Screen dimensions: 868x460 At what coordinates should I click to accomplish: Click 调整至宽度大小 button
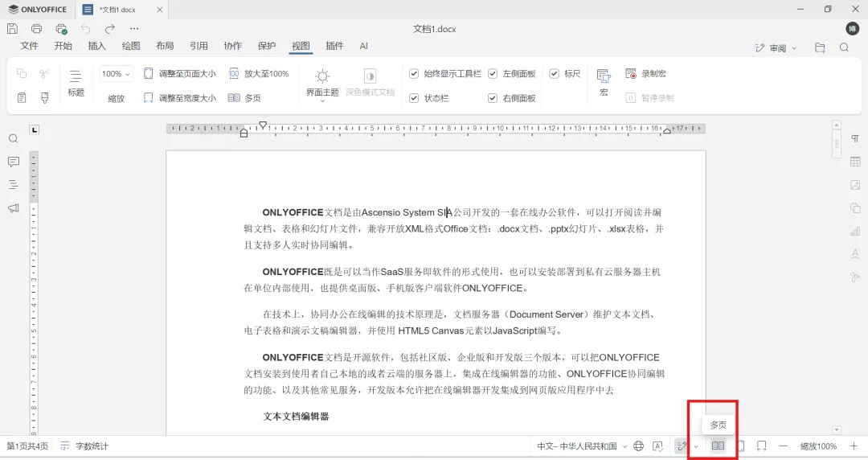(180, 98)
